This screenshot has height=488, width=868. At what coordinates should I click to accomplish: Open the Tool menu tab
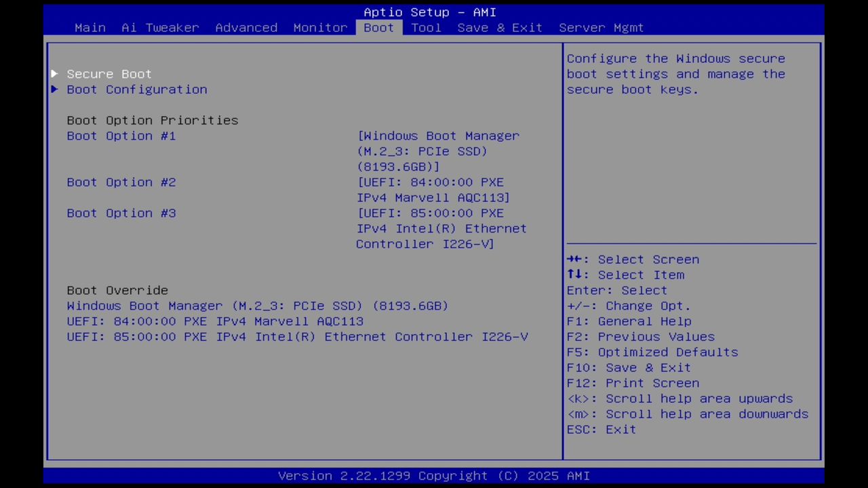coord(426,27)
